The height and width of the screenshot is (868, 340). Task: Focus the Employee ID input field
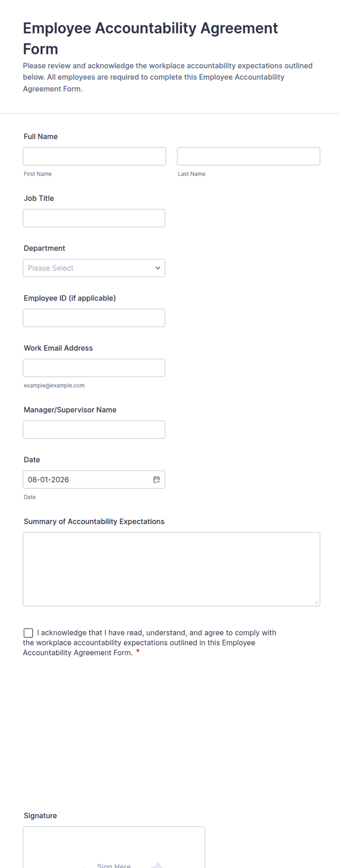tap(94, 318)
